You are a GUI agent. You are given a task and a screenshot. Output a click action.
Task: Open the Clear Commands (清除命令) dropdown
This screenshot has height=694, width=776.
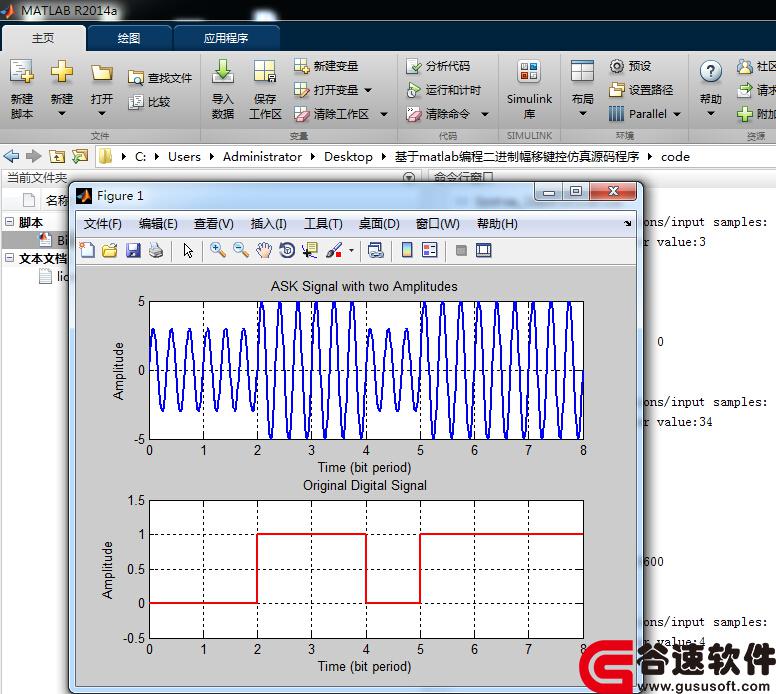pos(485,114)
